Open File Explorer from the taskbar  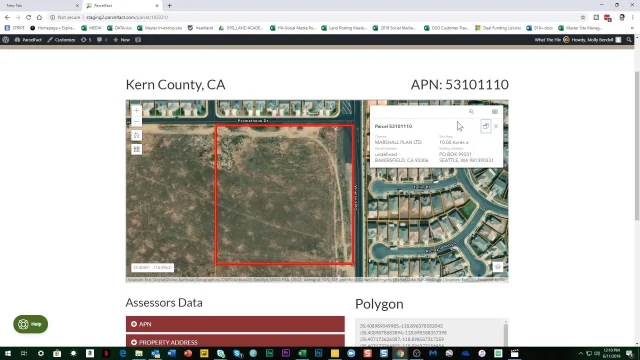[139, 353]
